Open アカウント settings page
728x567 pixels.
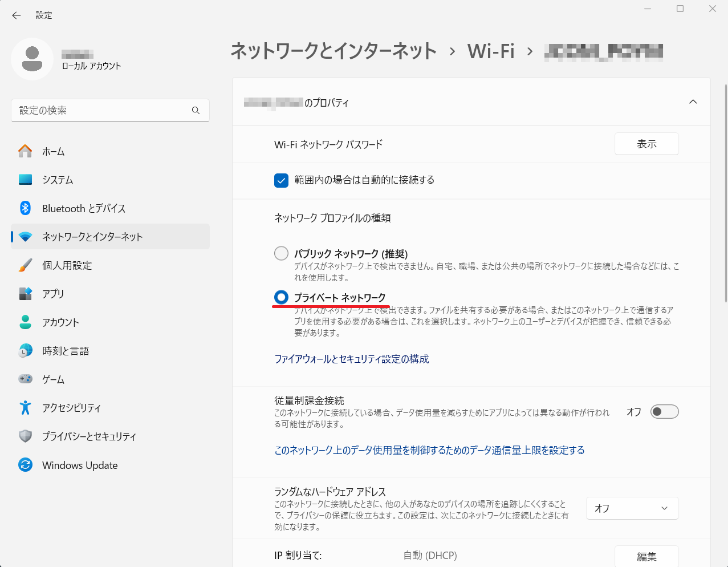(111, 322)
